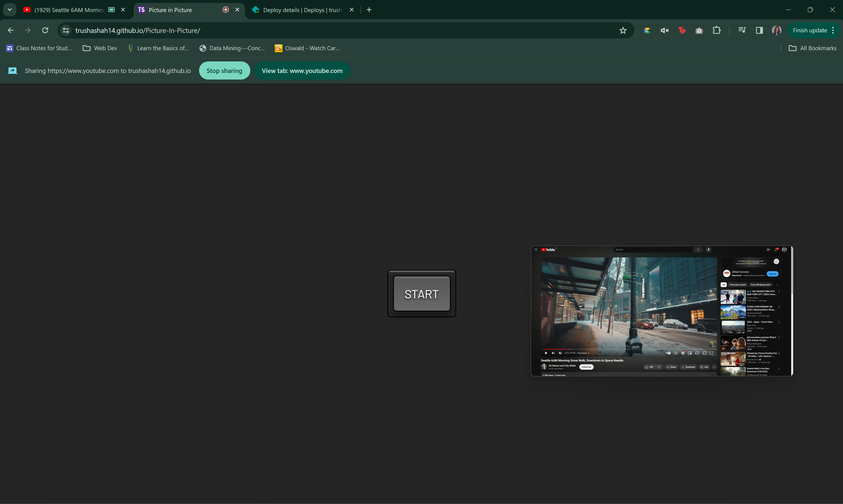This screenshot has height=504, width=843.
Task: Click the START button
Action: [x=422, y=294]
